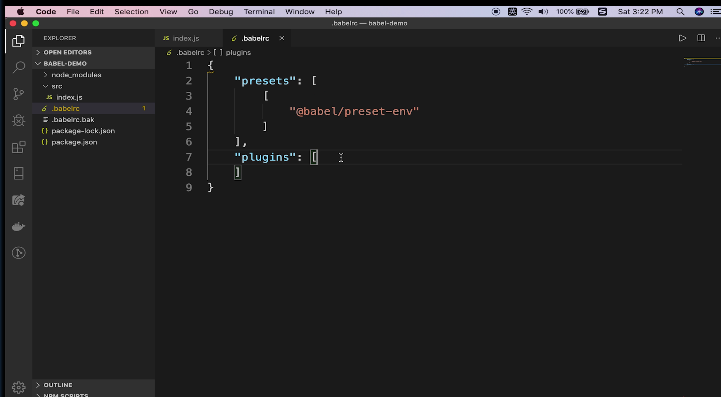
Task: Open the Help menu
Action: pos(333,12)
